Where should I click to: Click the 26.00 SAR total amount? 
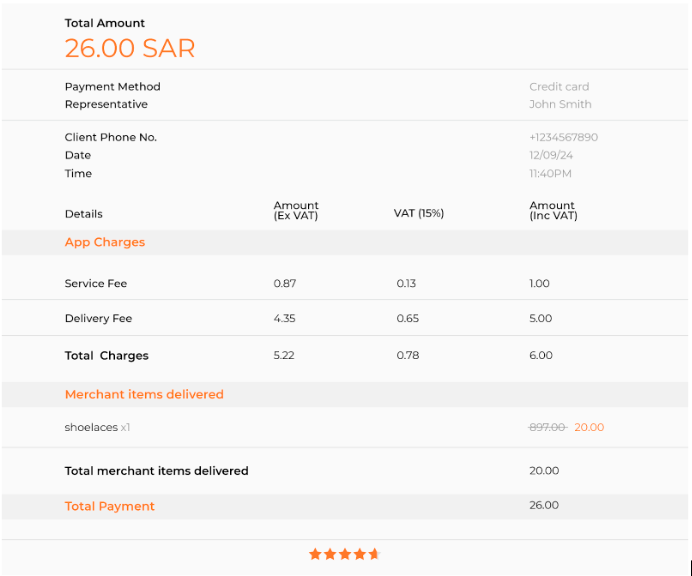point(130,48)
